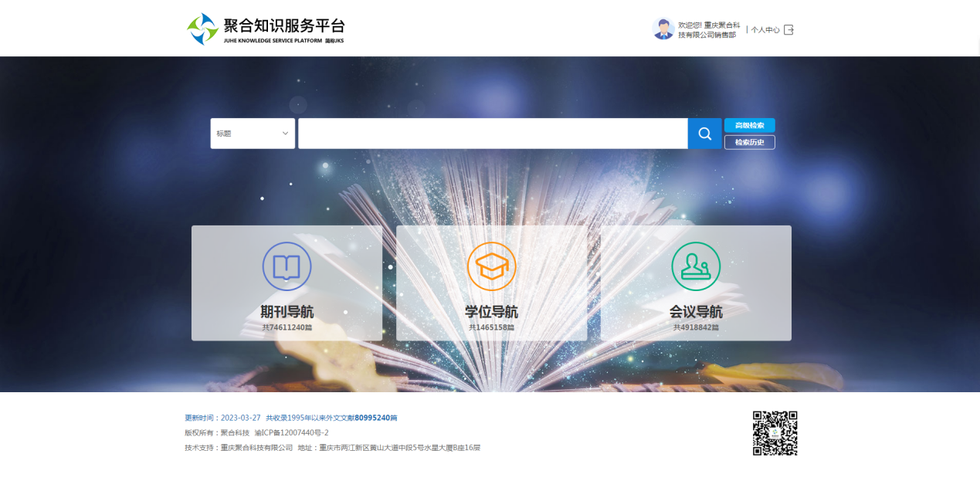Click the QR code image in footer
Screen dimensions: 980x481
(775, 432)
